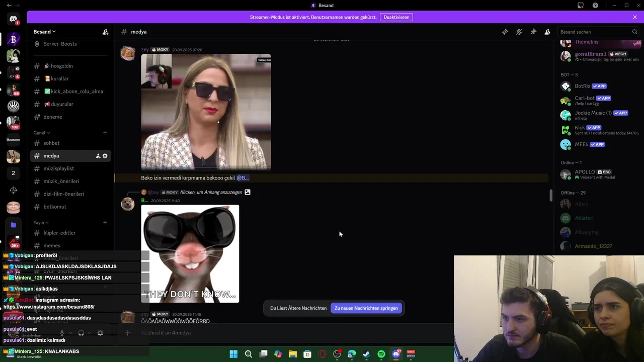The height and width of the screenshot is (362, 644).
Task: Open Spotify from taskbar
Action: click(381, 354)
